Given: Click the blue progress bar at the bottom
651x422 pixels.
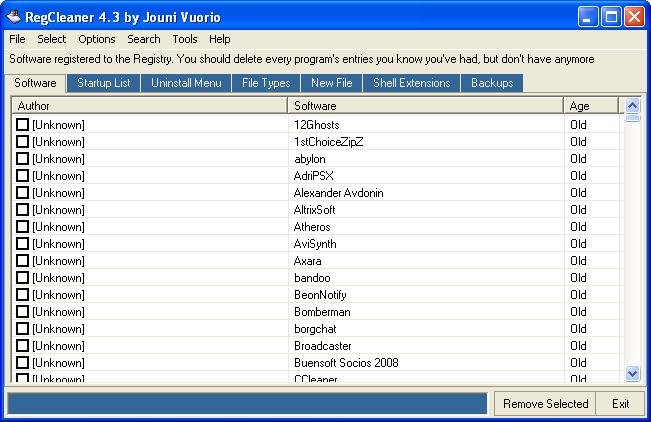Looking at the screenshot, I should (x=247, y=404).
